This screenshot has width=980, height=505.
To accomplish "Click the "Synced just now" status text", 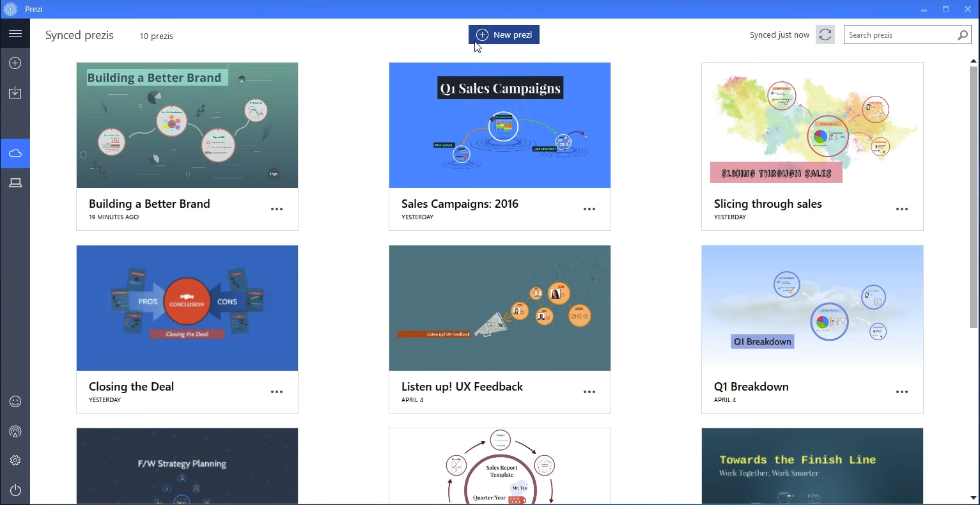I will [779, 35].
